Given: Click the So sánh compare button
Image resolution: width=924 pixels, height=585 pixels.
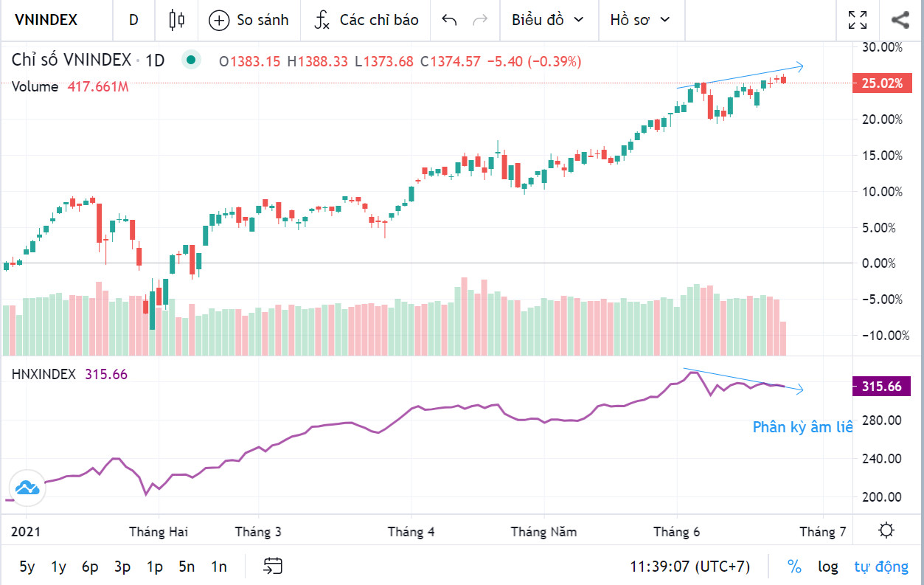Looking at the screenshot, I should click(x=249, y=20).
